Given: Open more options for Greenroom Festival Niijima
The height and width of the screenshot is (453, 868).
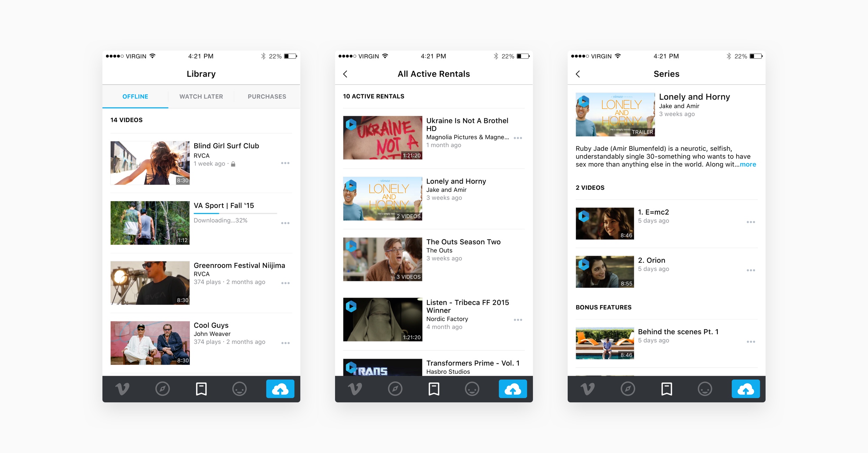Looking at the screenshot, I should click(x=285, y=283).
